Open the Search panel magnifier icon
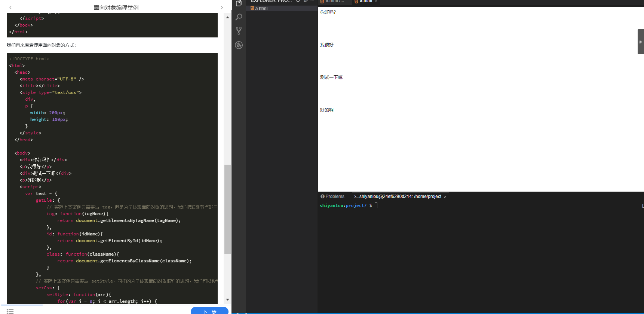This screenshot has height=314, width=644. (239, 17)
